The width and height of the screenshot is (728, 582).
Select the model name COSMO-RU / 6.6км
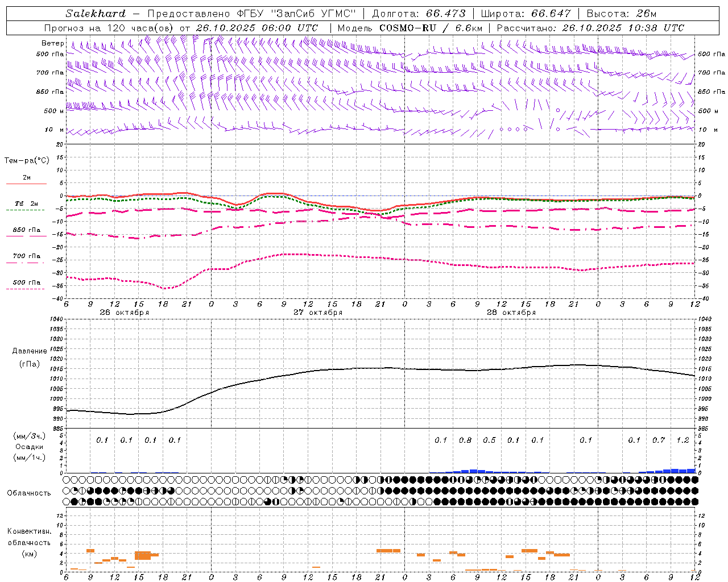(431, 28)
